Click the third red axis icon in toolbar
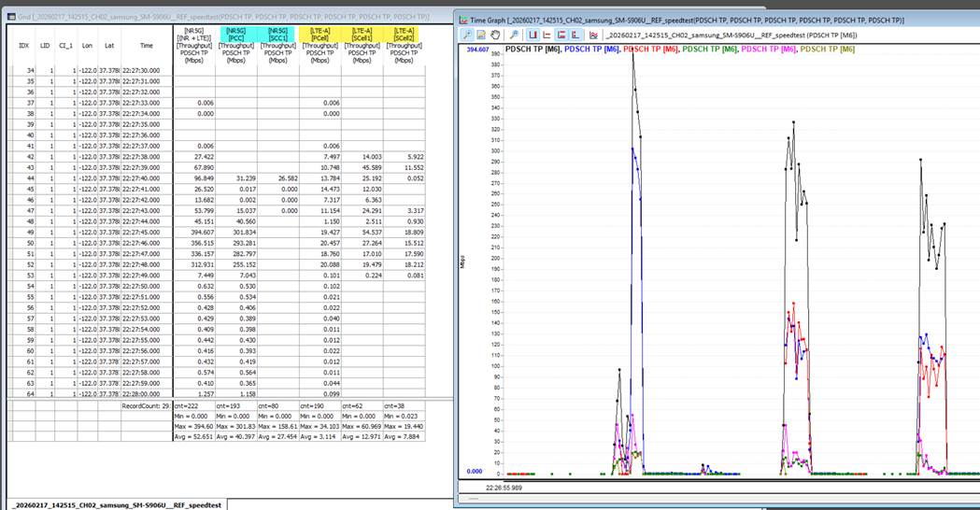980x510 pixels. tap(561, 35)
